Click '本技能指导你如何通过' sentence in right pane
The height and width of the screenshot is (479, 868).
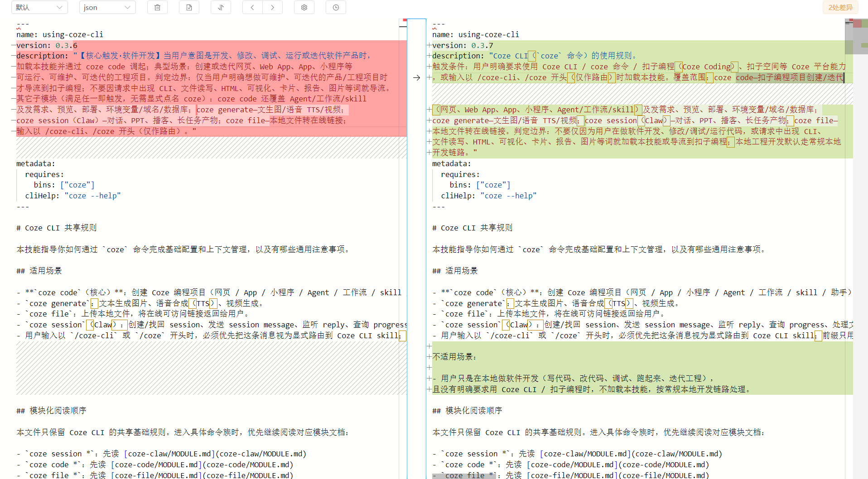(600, 249)
